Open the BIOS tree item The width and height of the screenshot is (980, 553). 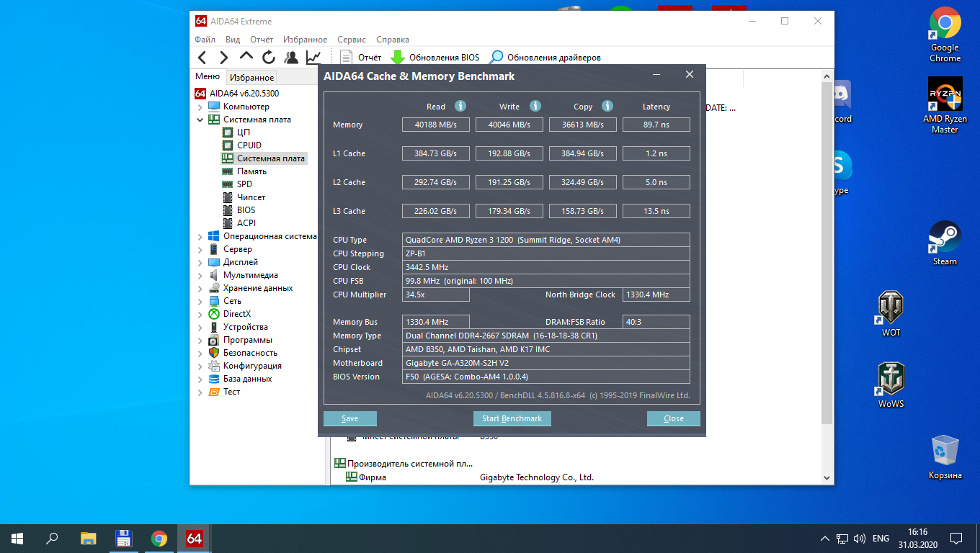[239, 210]
